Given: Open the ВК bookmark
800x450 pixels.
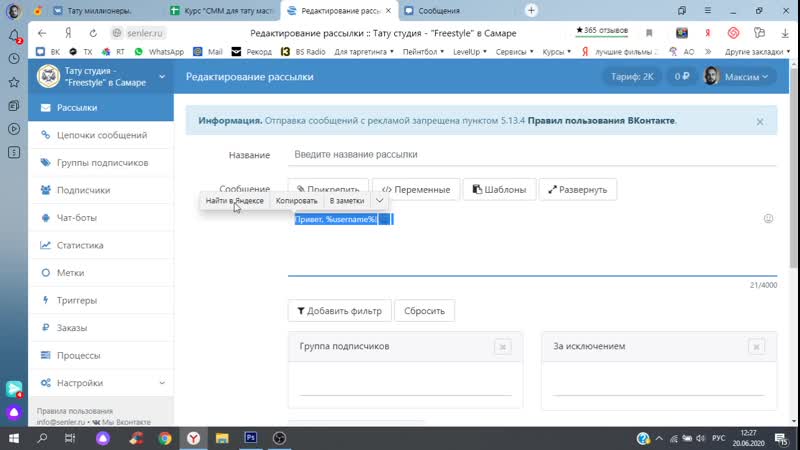Looking at the screenshot, I should (x=48, y=52).
